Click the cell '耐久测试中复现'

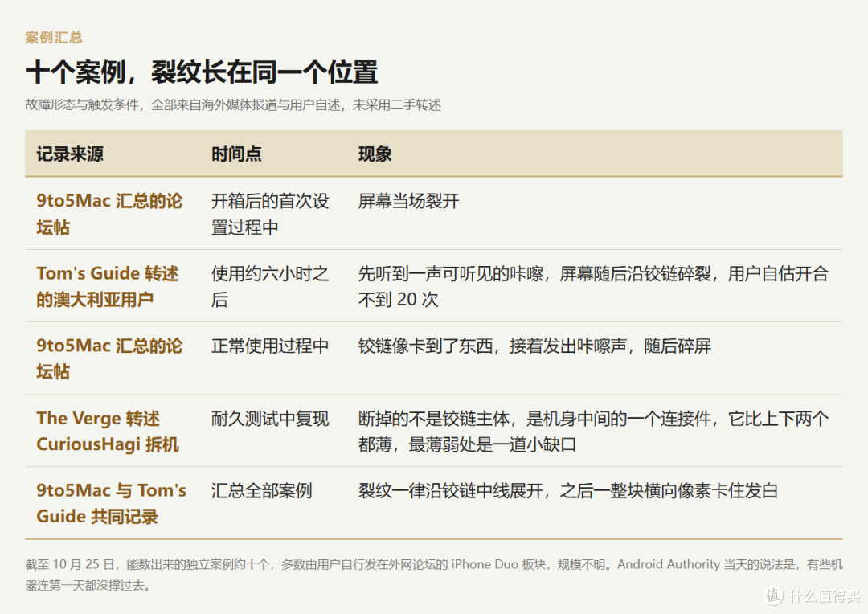tap(270, 419)
